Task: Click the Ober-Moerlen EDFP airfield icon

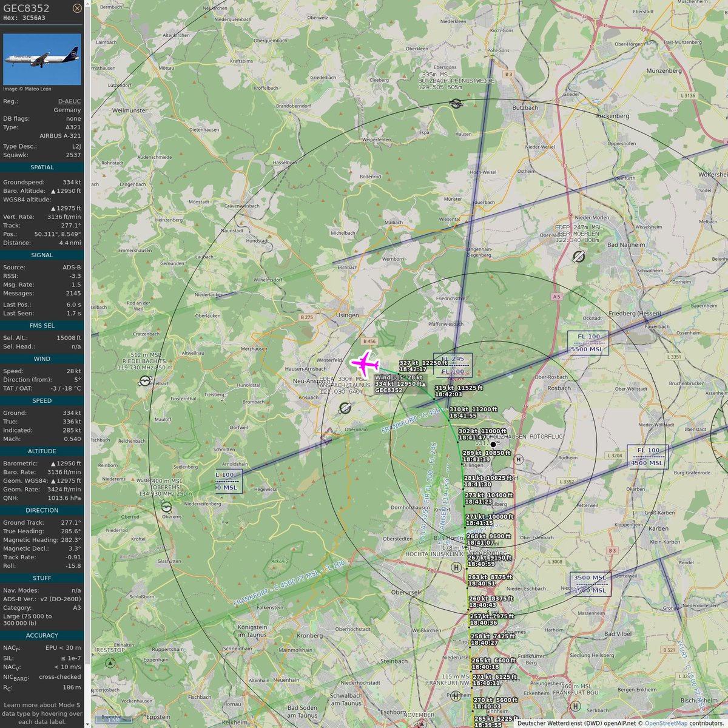Action: [579, 257]
